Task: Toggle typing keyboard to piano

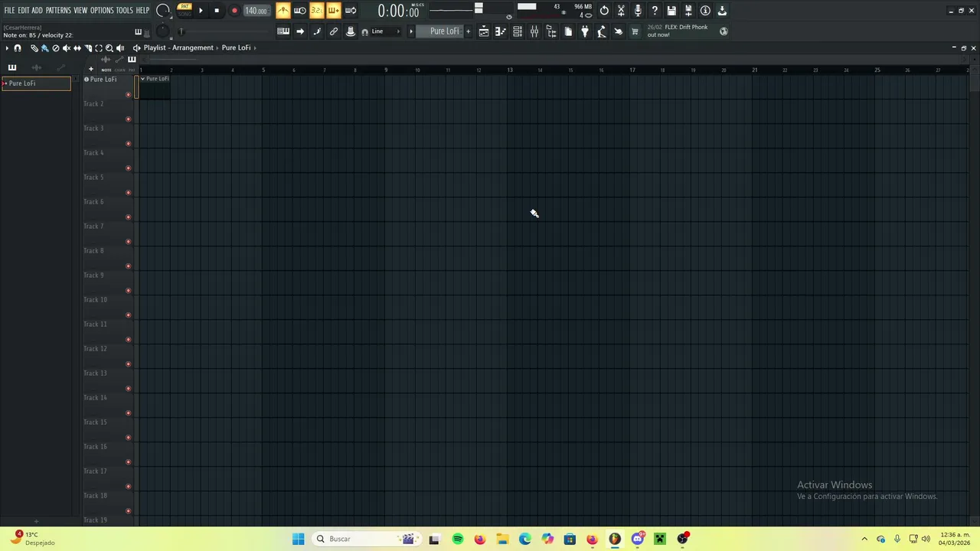Action: click(283, 31)
